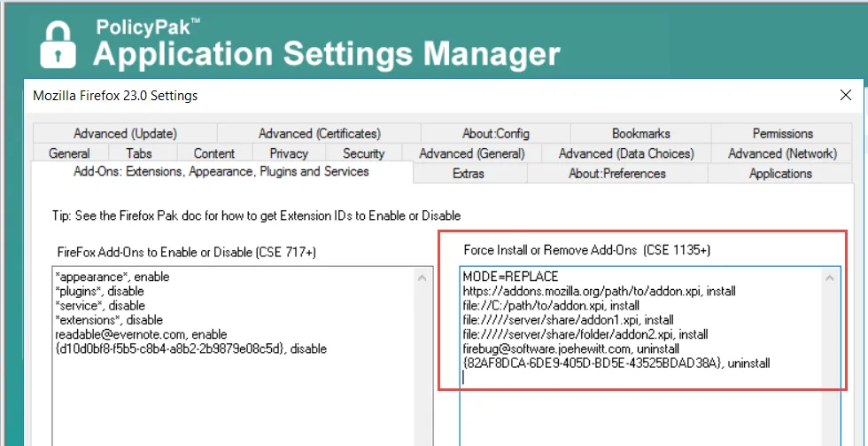Click the addons.mozilla.org addon.xpi install line
The height and width of the screenshot is (446, 868).
click(600, 291)
